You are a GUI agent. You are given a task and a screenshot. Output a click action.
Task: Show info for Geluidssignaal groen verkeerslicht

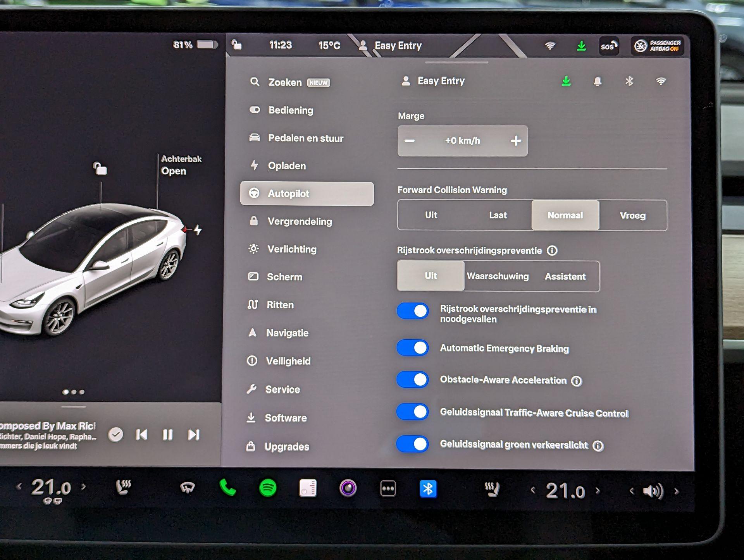pyautogui.click(x=598, y=446)
